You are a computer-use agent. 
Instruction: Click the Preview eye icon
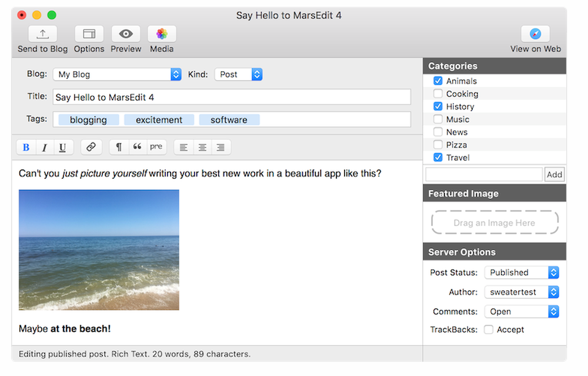coord(126,34)
